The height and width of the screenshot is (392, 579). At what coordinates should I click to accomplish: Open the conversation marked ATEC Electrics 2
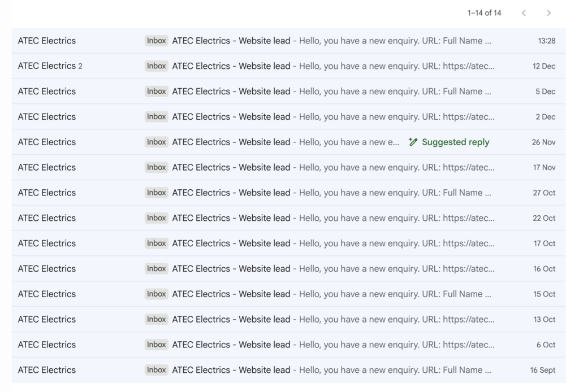(x=50, y=66)
